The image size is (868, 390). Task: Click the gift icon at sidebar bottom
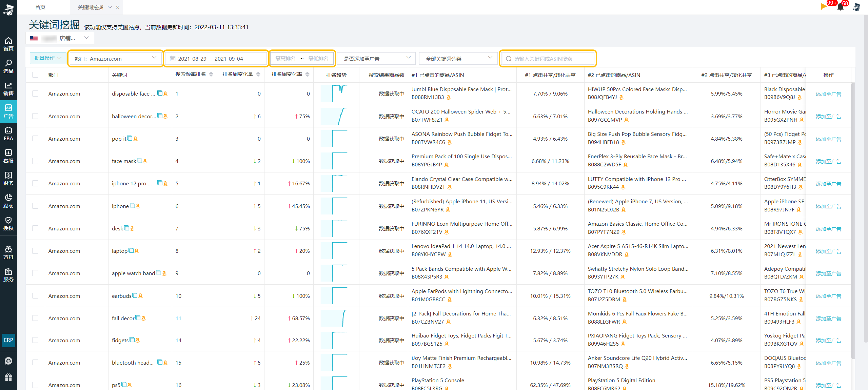pos(8,377)
